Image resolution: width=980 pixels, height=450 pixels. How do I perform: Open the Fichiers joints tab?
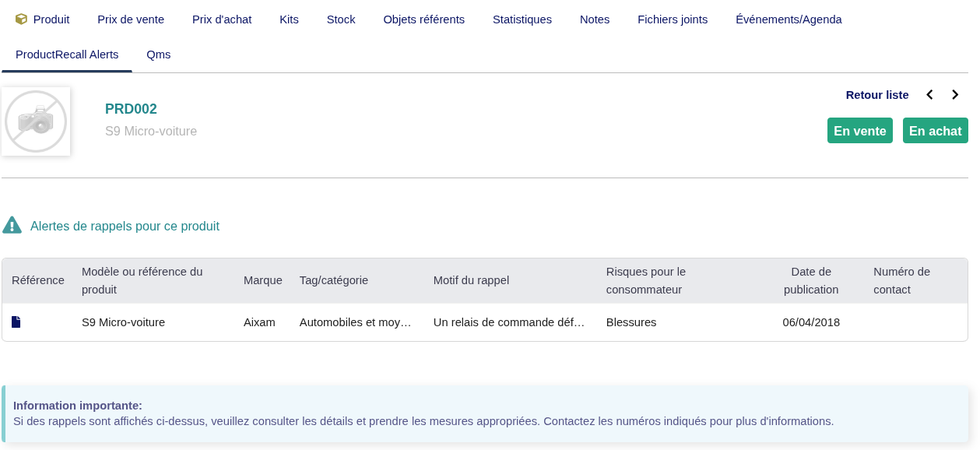[673, 19]
